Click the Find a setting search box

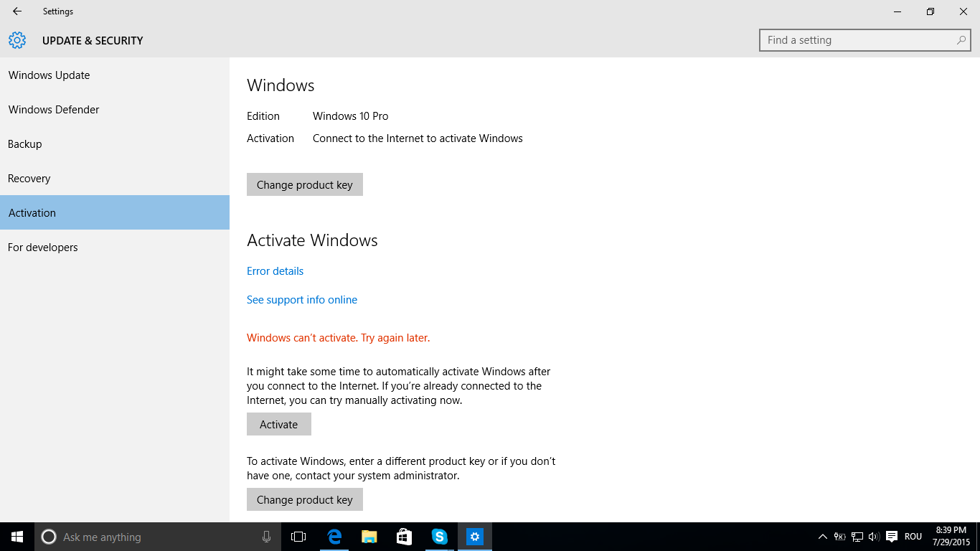864,40
